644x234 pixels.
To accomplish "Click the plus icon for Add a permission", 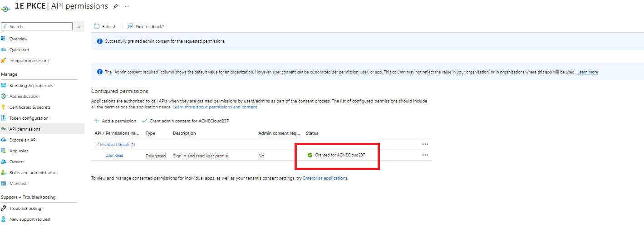I will [97, 121].
